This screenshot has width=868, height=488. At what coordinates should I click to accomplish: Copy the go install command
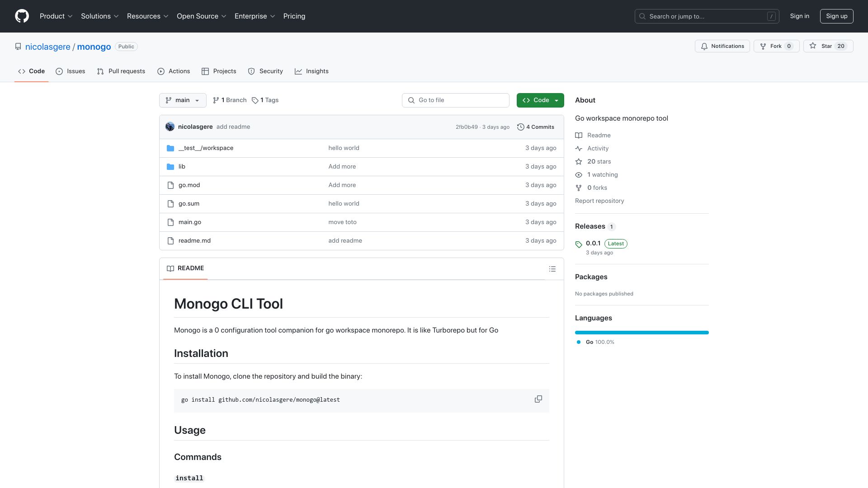click(x=538, y=399)
